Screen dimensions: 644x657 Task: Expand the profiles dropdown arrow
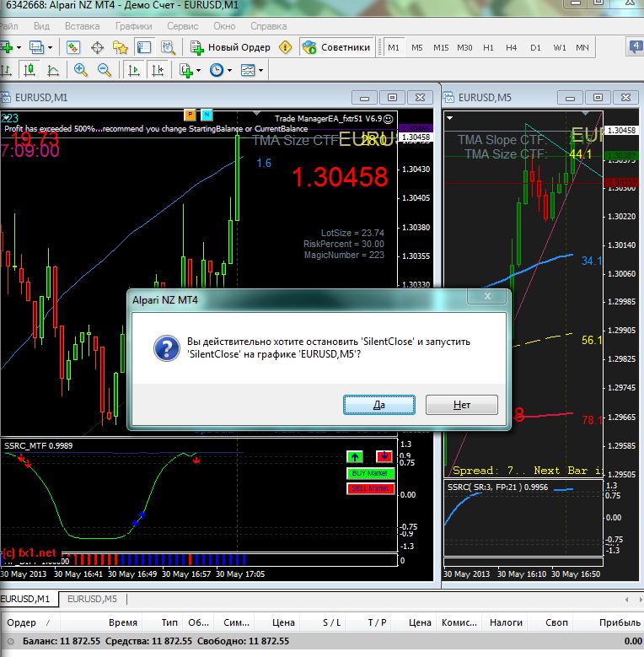click(x=51, y=47)
